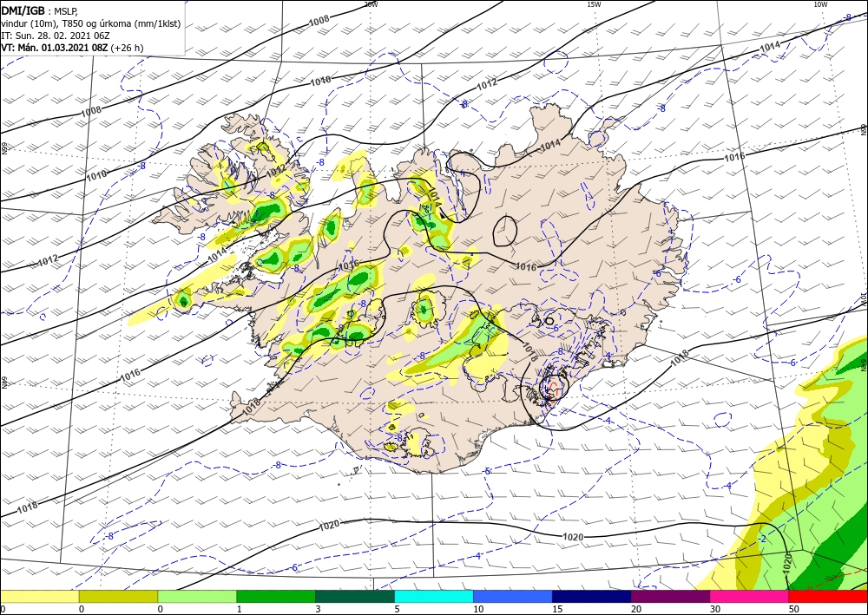Screen dimensions: 868x615
Task: Click legend scale value '50'
Action: [x=794, y=609]
